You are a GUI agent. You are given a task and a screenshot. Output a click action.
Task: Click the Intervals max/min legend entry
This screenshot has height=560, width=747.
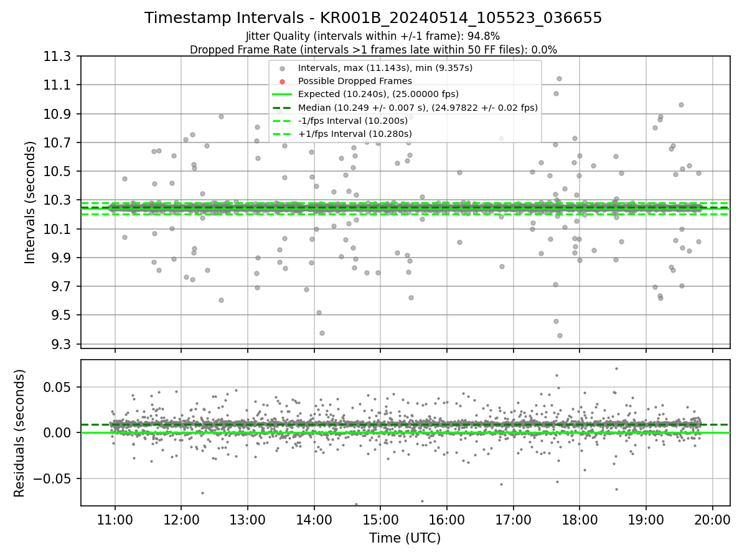385,68
